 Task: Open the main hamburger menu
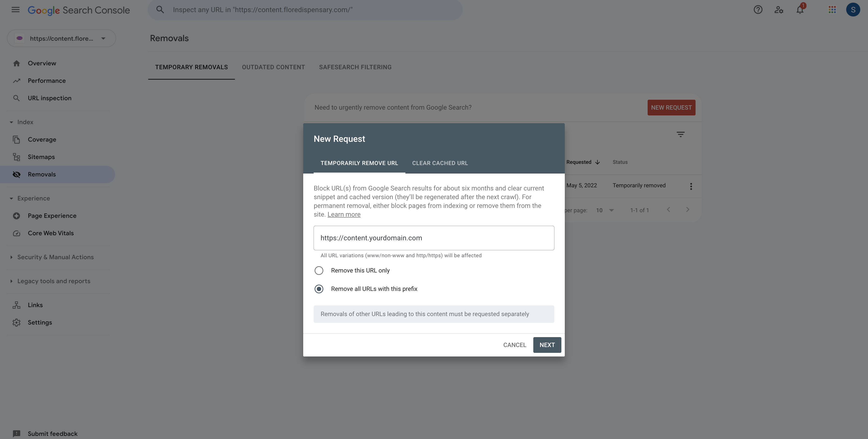point(15,10)
